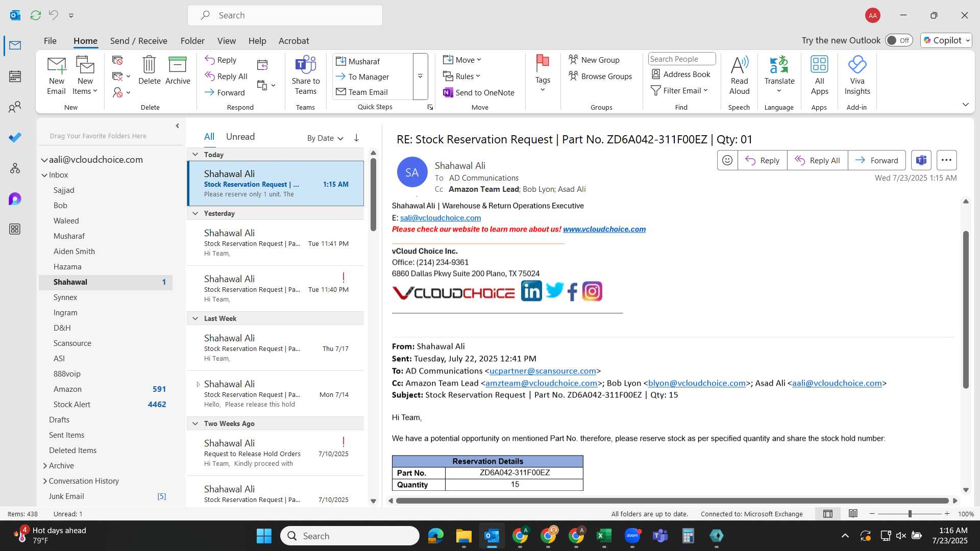Collapse the Last Week message group
980x551 pixels.
tap(195, 318)
